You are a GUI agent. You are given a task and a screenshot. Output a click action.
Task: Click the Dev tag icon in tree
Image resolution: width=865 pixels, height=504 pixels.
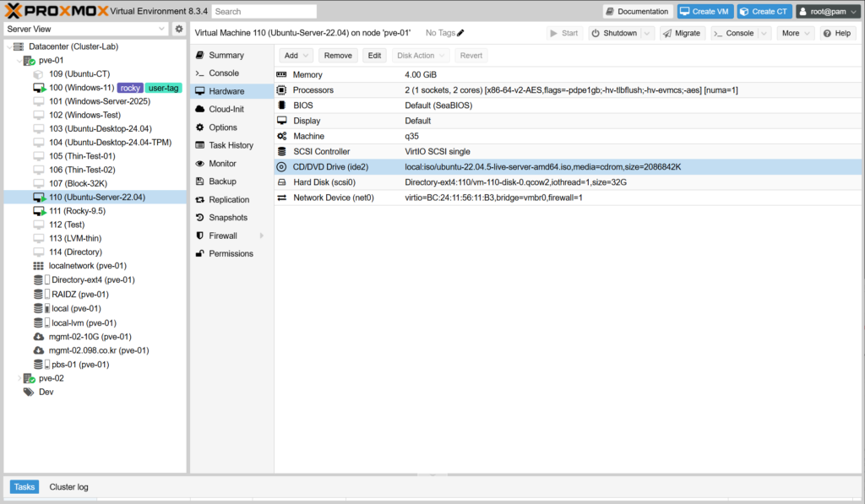coord(29,392)
